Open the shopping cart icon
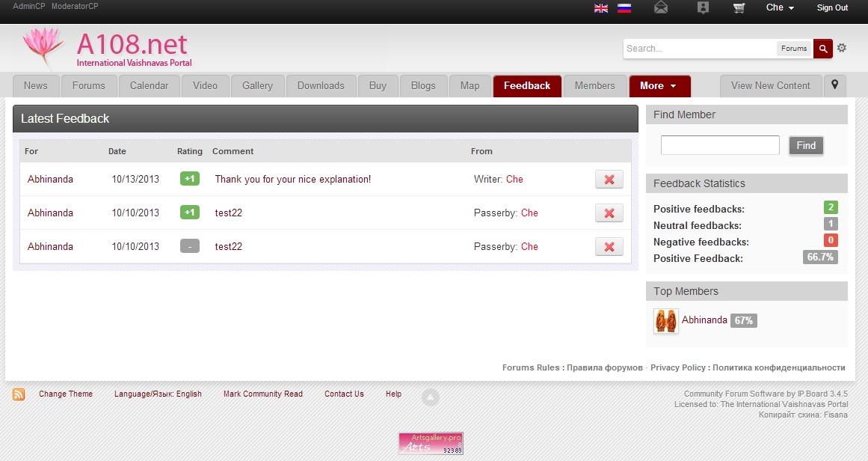This screenshot has height=461, width=868. coord(739,7)
